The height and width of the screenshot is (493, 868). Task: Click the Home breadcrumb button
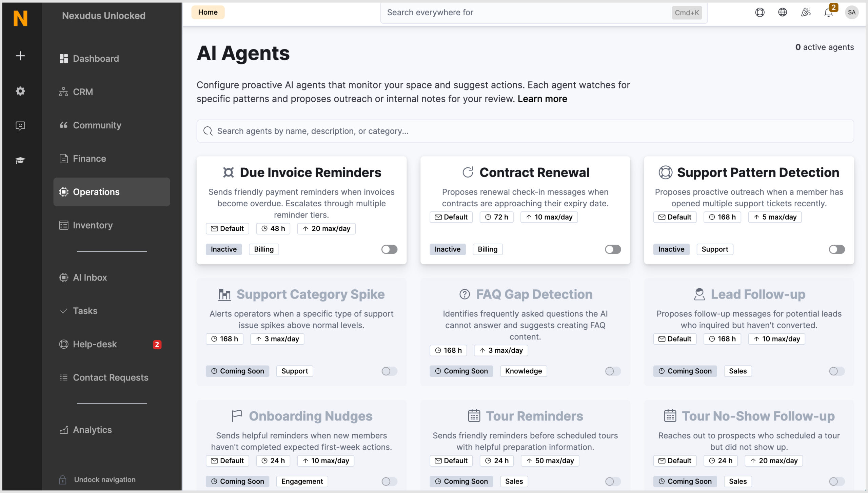[x=208, y=13]
